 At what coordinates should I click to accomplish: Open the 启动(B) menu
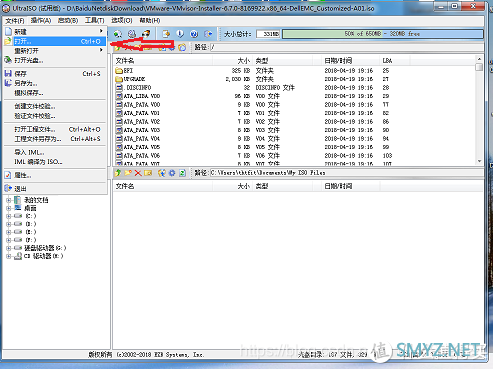68,21
